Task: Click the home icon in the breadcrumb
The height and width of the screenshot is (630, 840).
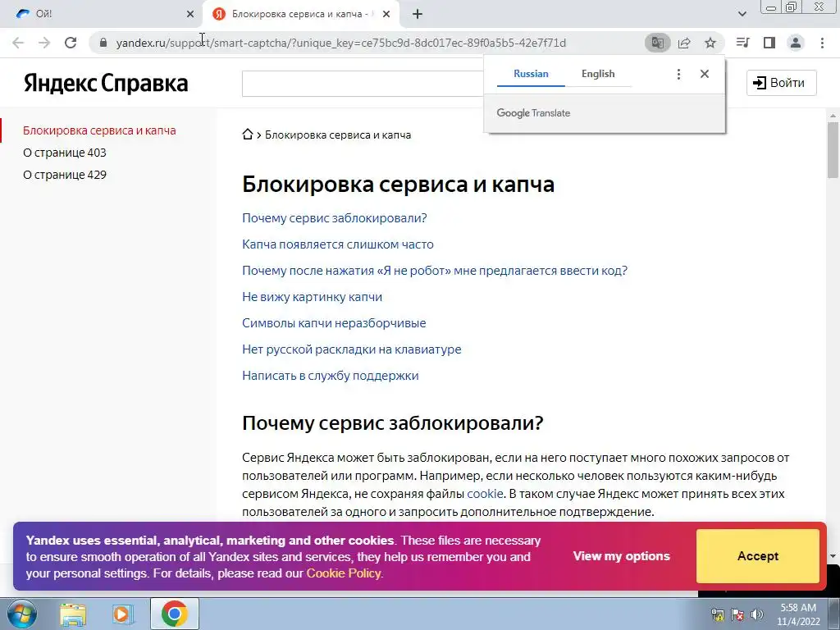Action: pos(248,135)
